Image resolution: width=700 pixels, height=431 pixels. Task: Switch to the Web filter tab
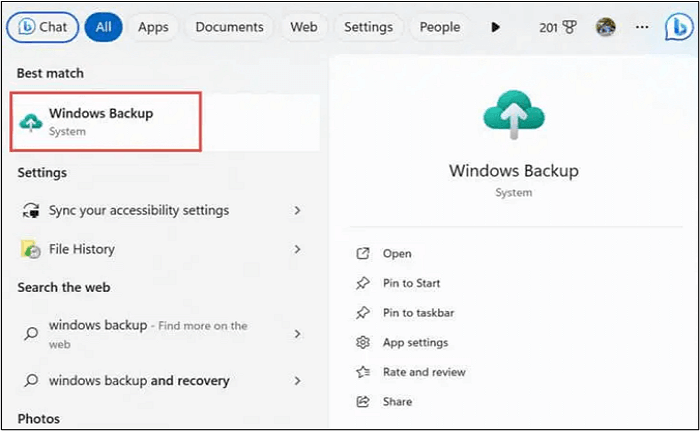click(304, 27)
